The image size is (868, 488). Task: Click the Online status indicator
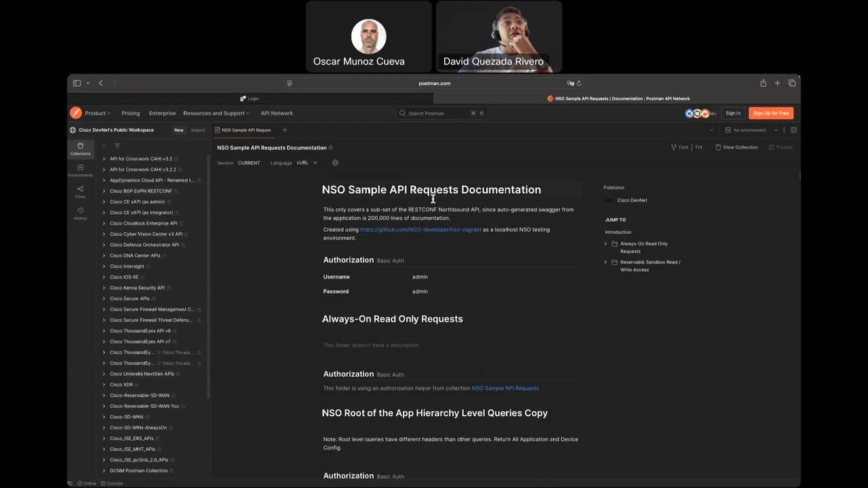pos(86,483)
